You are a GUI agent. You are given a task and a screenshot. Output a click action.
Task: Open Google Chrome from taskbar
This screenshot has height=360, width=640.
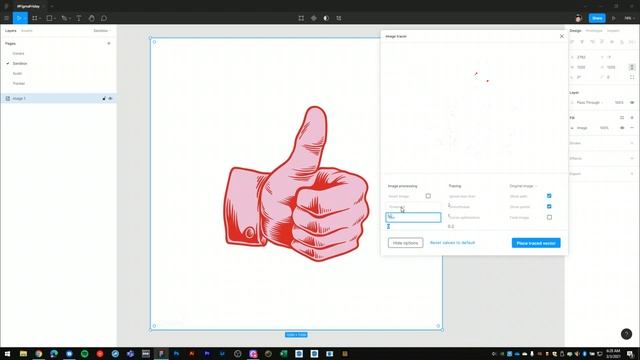(38, 353)
